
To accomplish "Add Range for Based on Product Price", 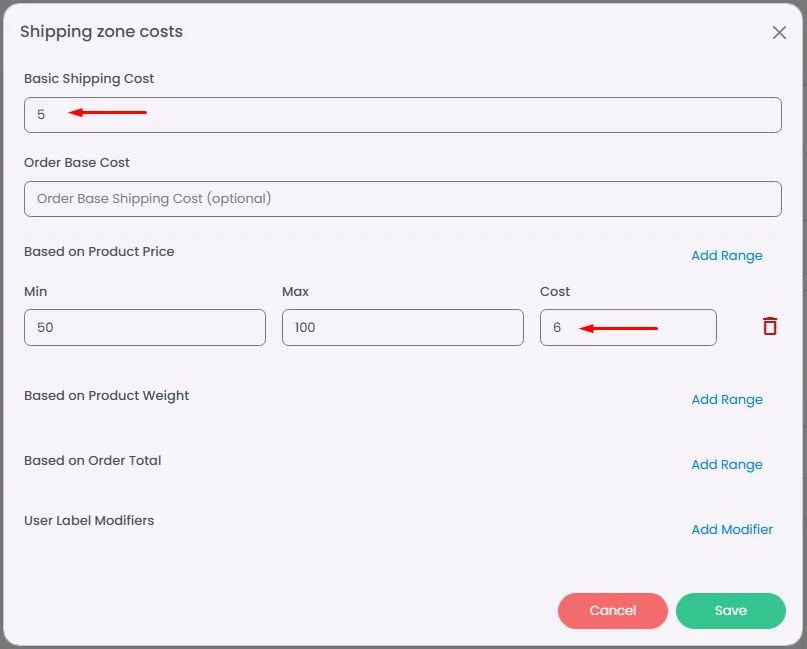I will 727,255.
